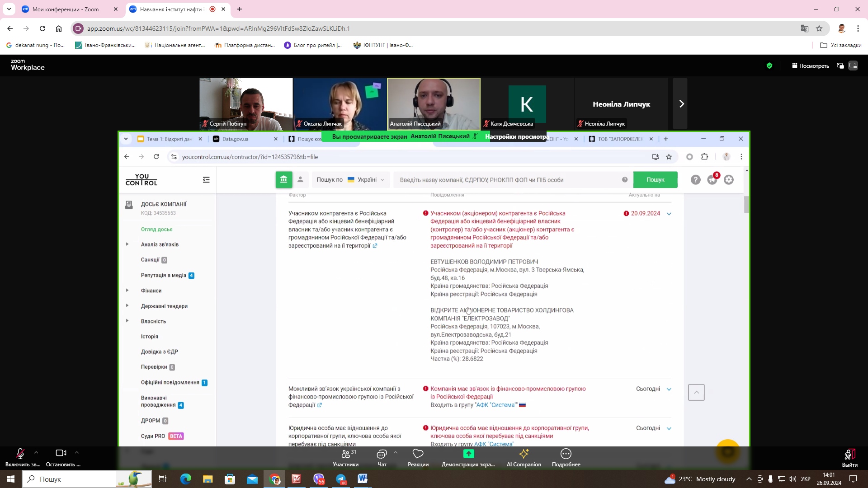868x488 pixels.
Task: Click the green encryption shield icon
Action: (769, 66)
